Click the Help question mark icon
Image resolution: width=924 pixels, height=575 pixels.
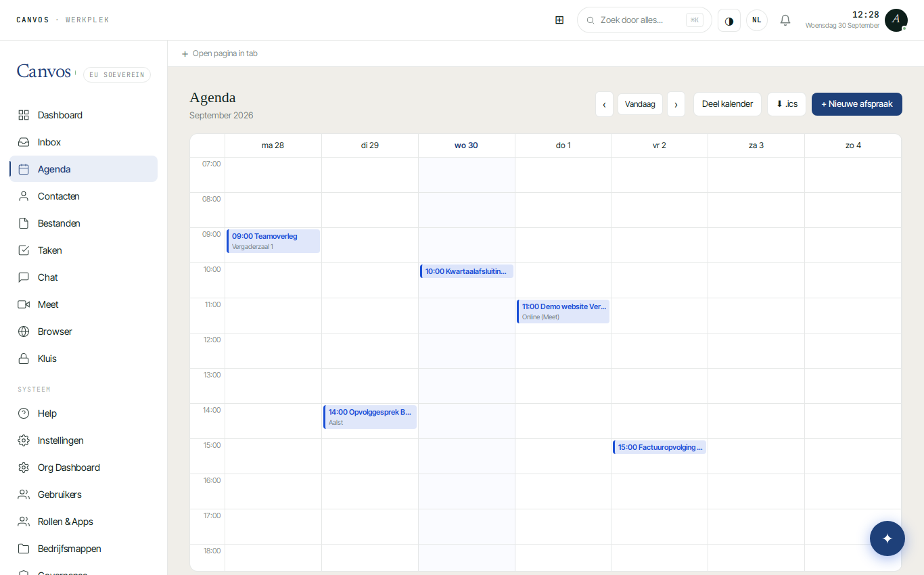(x=24, y=413)
